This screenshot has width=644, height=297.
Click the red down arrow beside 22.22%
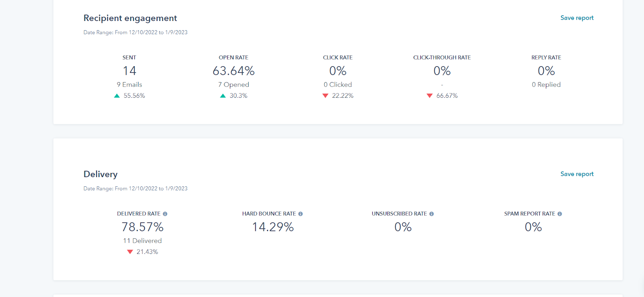tap(325, 96)
